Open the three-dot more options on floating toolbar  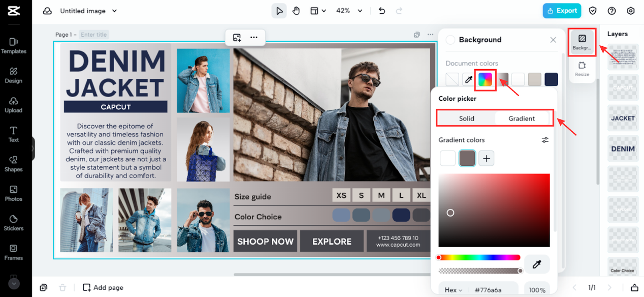254,38
